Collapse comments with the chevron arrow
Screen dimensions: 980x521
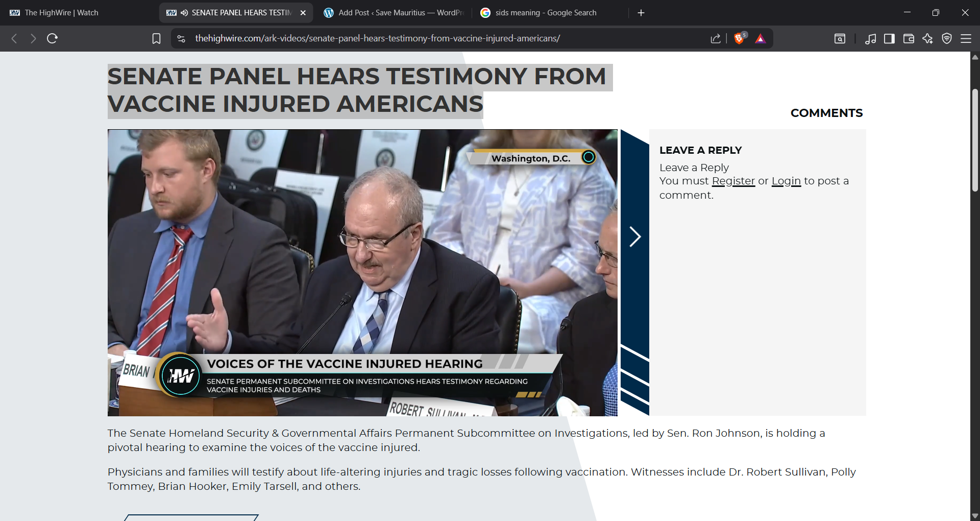[x=635, y=237]
